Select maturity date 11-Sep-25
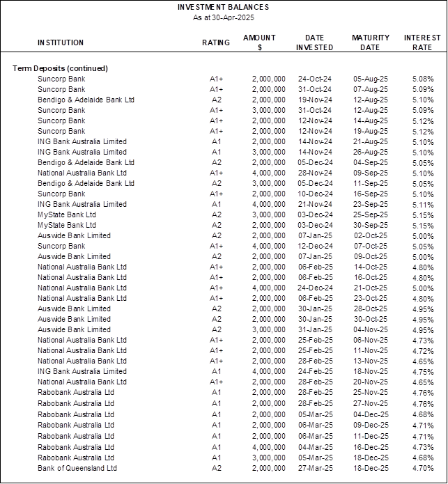This screenshot has height=484, width=448. 371,183
